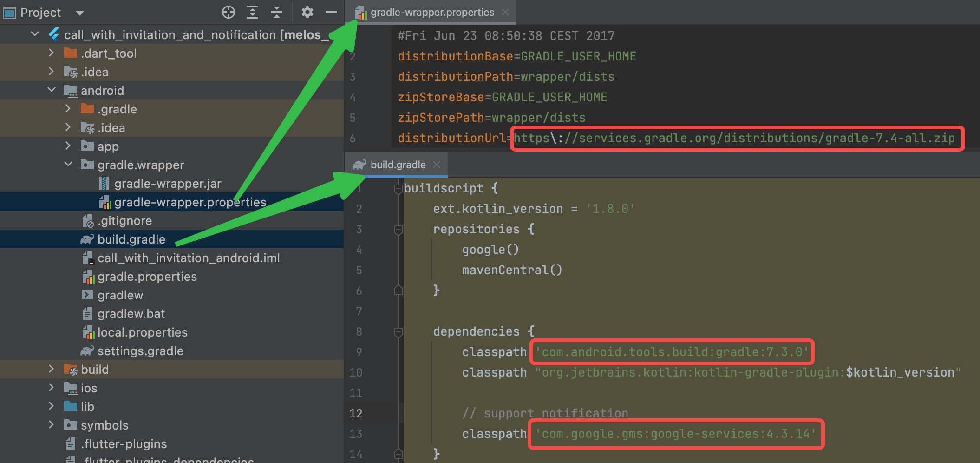Expand the .dart_tool folder
The width and height of the screenshot is (980, 463).
coord(51,53)
